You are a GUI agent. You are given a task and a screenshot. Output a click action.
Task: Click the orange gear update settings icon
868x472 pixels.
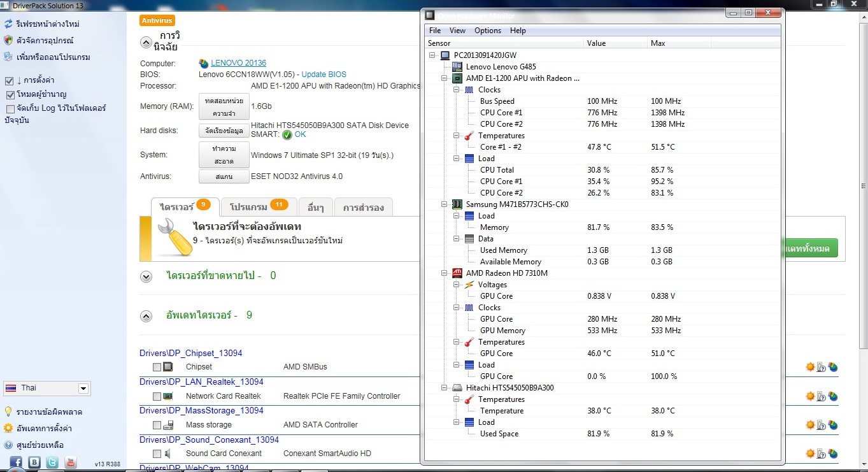click(x=8, y=428)
